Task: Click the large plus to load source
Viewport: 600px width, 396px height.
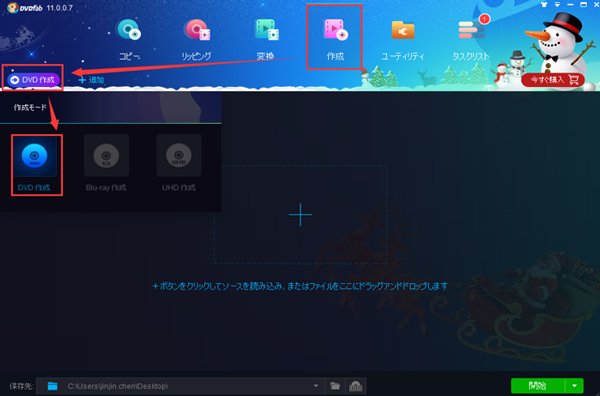Action: pos(300,215)
